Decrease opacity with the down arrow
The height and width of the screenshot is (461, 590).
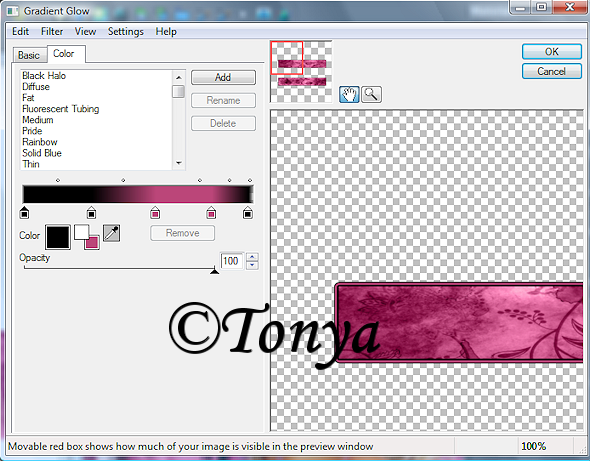coord(252,265)
